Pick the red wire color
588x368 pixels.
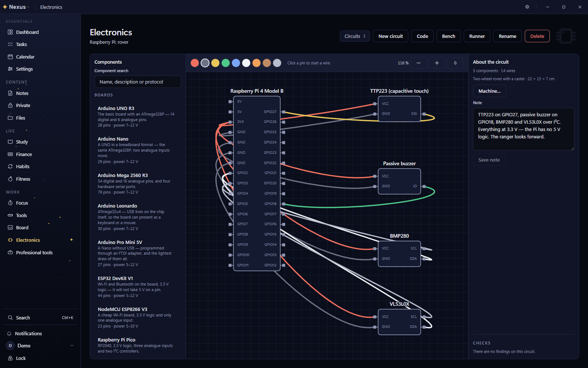tap(195, 63)
